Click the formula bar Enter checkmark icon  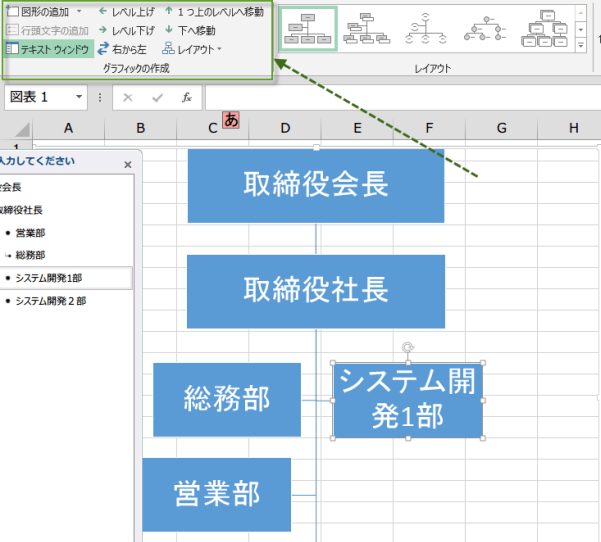158,98
